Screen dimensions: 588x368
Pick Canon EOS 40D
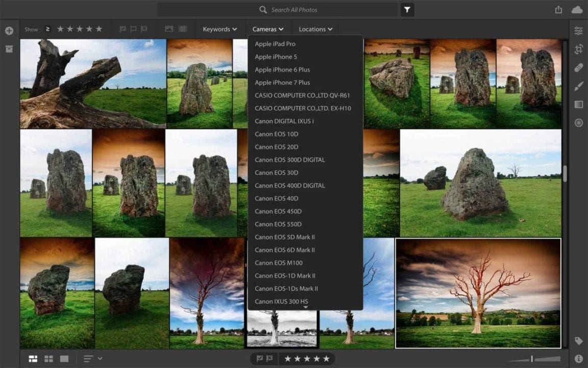click(276, 199)
